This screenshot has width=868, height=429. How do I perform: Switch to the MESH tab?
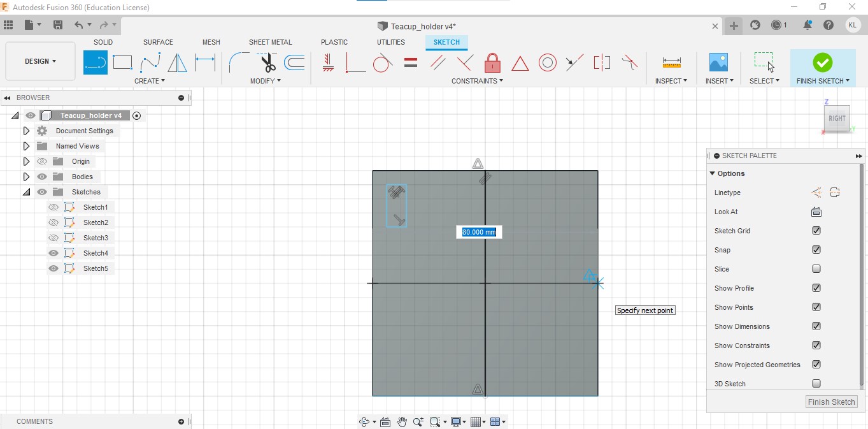pyautogui.click(x=211, y=42)
